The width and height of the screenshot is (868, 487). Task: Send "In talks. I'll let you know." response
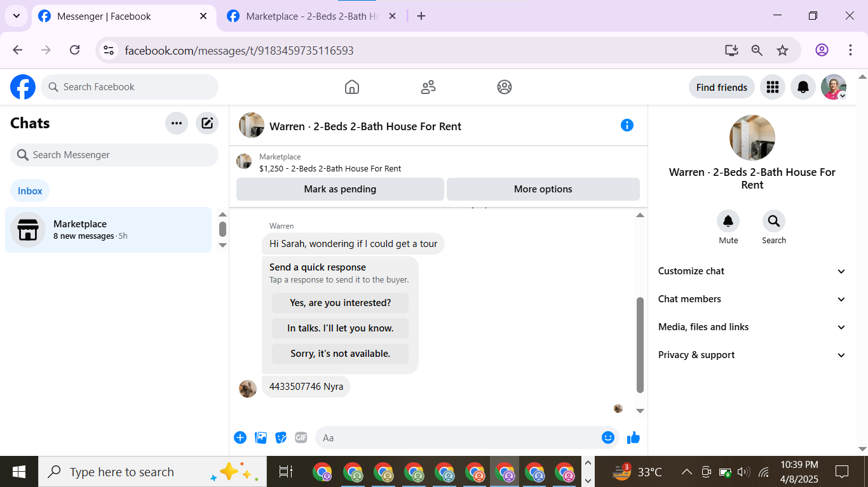[340, 328]
